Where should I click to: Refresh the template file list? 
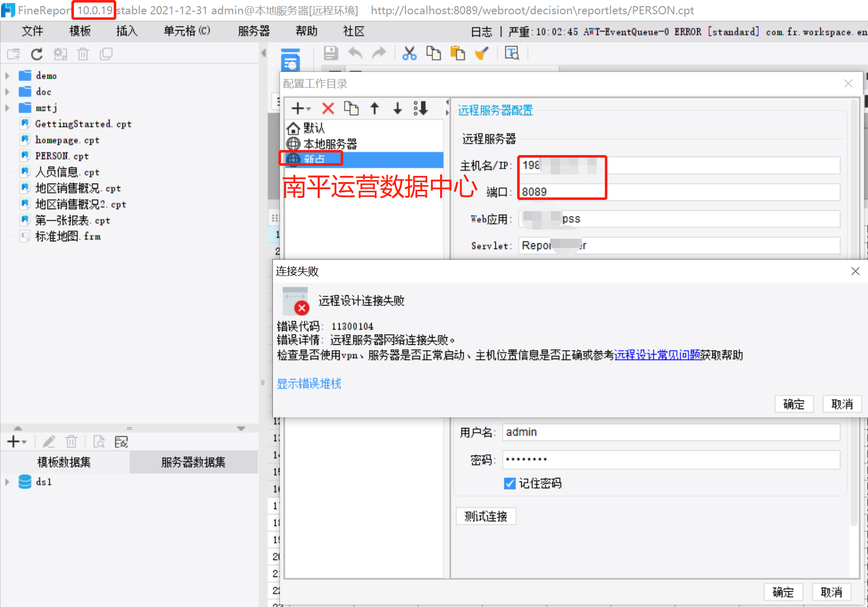click(x=37, y=54)
